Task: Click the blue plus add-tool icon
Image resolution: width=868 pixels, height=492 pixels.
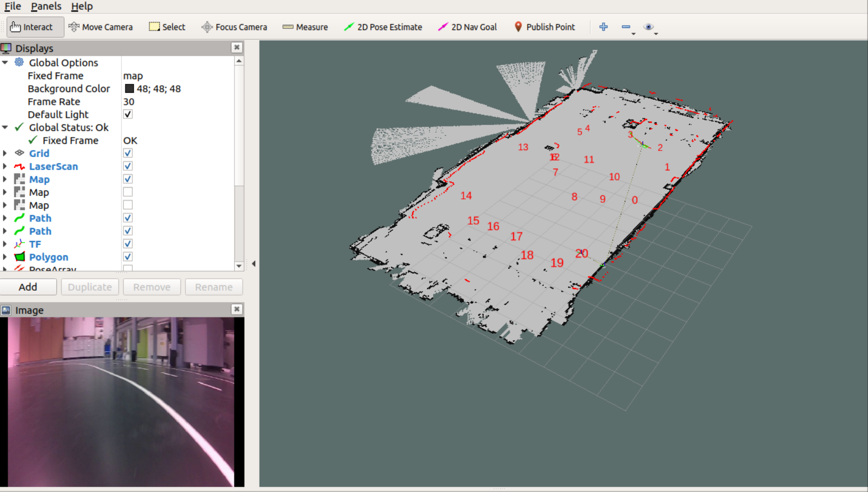Action: coord(604,27)
